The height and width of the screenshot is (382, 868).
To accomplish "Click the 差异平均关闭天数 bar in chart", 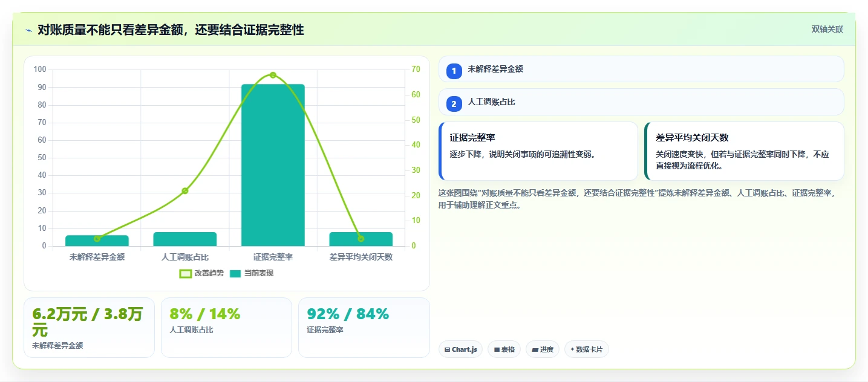I will 361,239.
